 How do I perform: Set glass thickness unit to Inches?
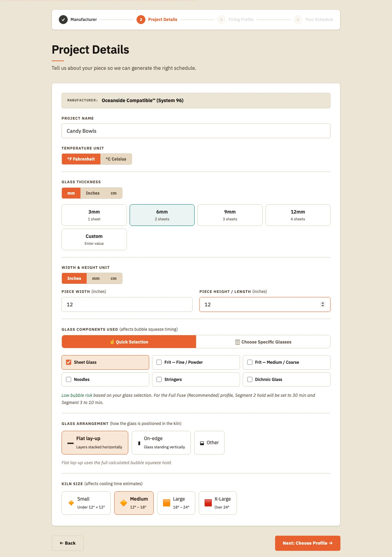click(93, 193)
